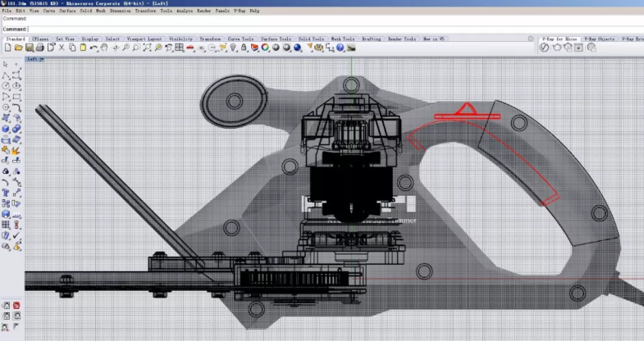Click the Print icon in toolbar

(x=40, y=48)
